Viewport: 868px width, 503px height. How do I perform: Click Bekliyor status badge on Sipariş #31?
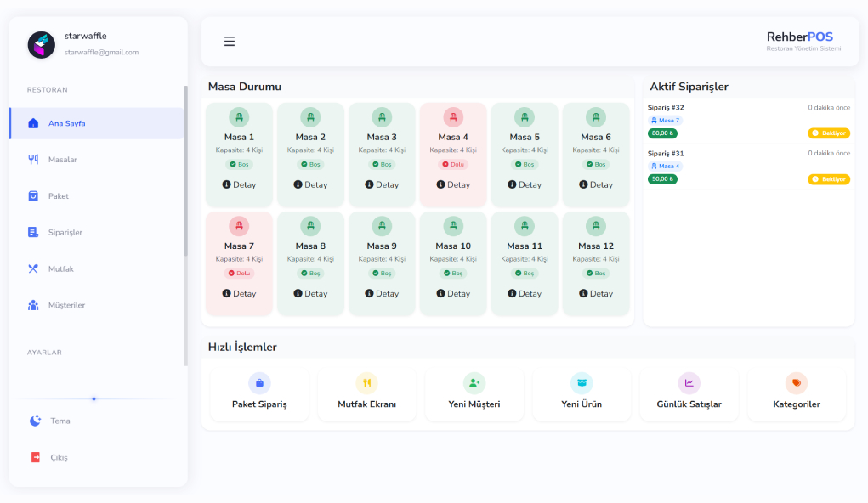coord(829,179)
